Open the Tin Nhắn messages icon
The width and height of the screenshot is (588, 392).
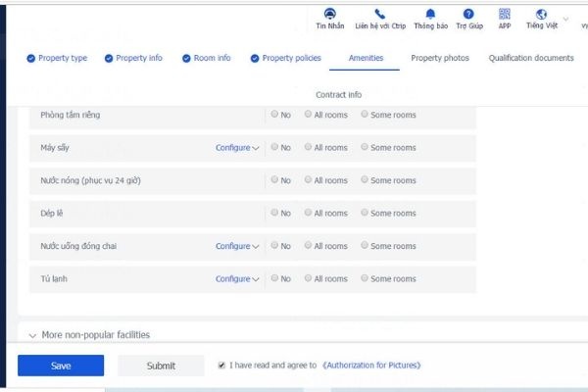(329, 14)
